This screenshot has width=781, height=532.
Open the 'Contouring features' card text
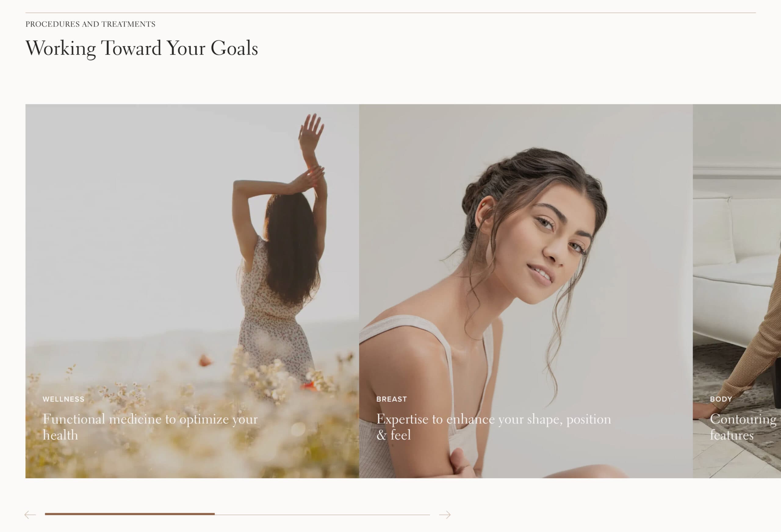coord(743,427)
